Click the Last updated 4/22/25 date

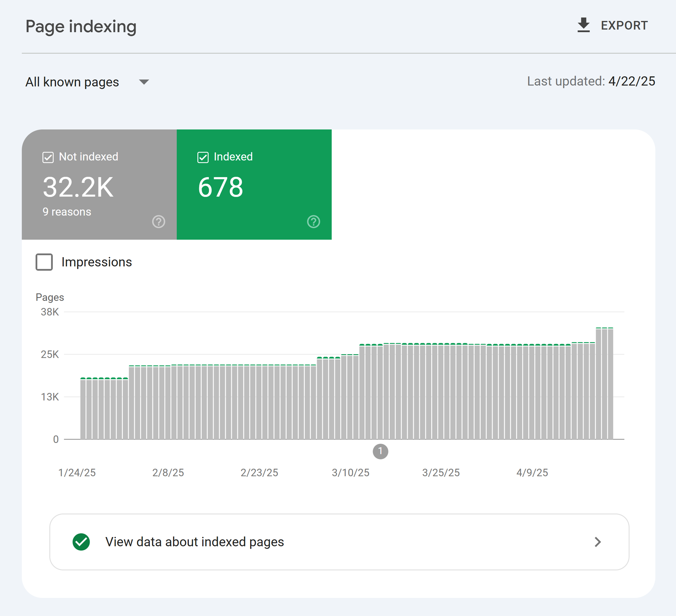[x=631, y=81]
